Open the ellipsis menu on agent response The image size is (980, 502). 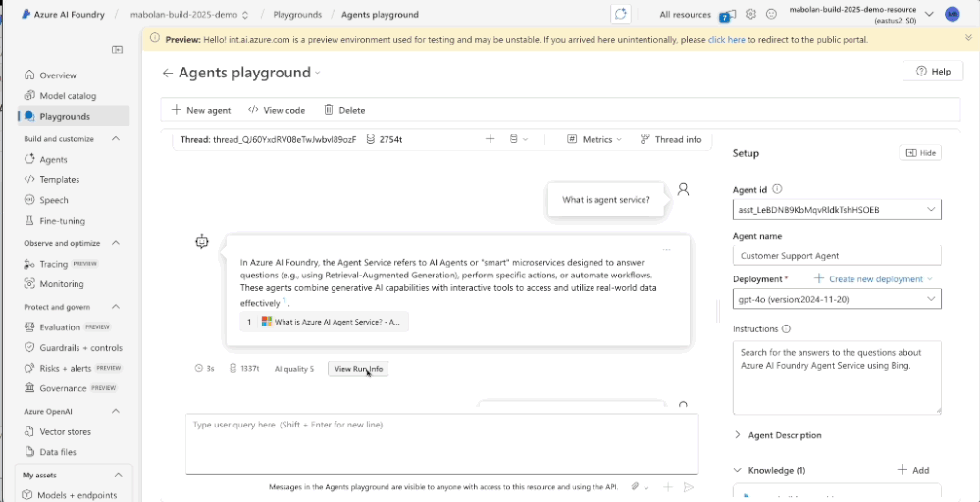pyautogui.click(x=666, y=250)
